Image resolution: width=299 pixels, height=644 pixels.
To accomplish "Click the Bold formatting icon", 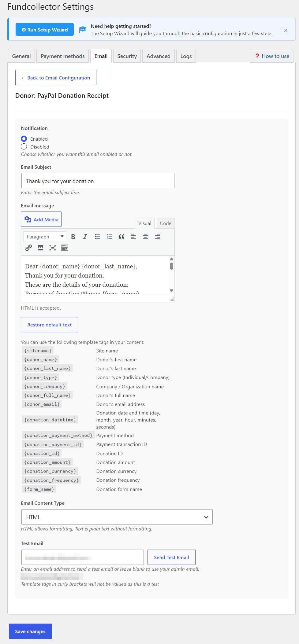I will click(73, 237).
